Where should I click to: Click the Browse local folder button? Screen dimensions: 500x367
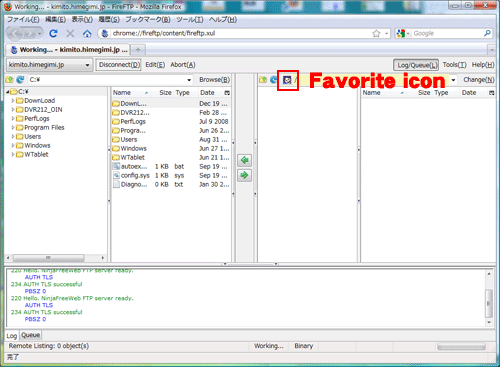[x=214, y=80]
